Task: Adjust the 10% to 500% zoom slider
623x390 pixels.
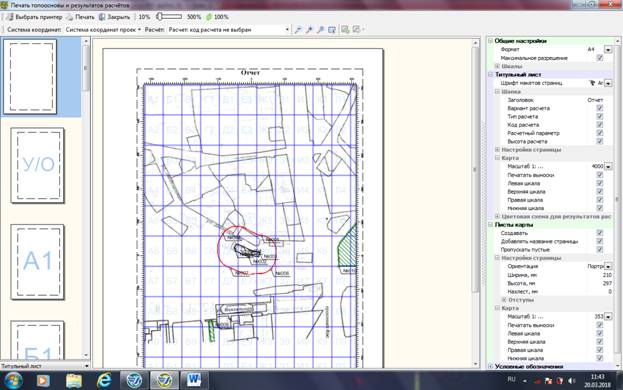Action: (x=169, y=17)
